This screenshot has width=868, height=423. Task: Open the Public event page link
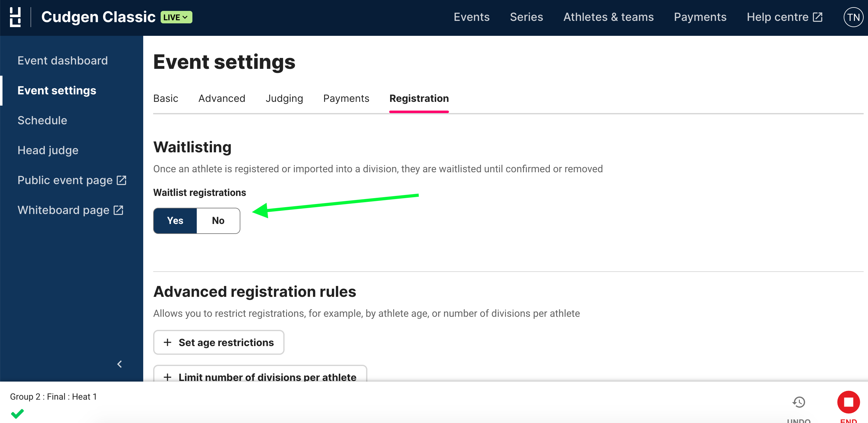coord(72,180)
